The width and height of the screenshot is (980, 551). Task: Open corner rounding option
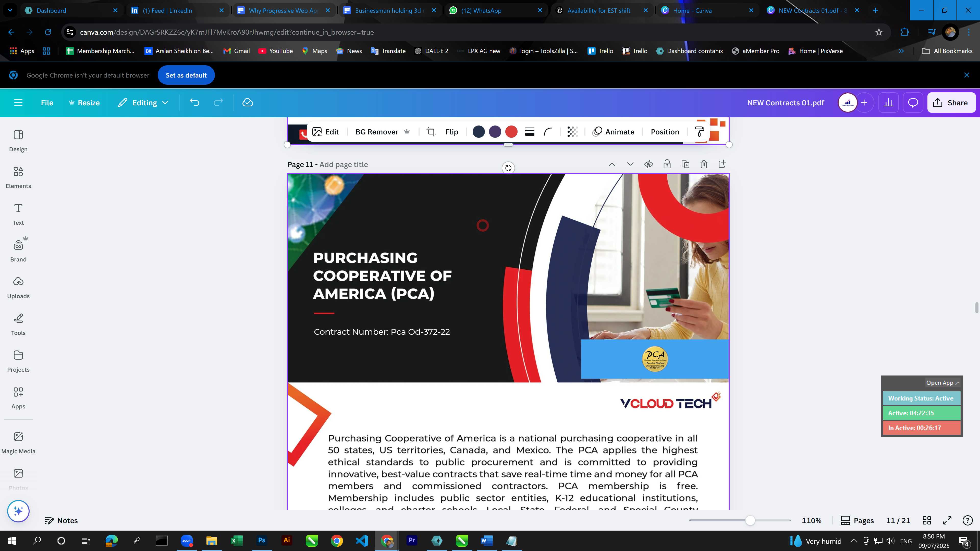(548, 132)
